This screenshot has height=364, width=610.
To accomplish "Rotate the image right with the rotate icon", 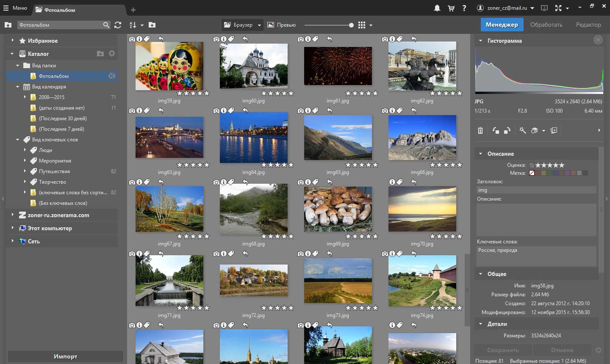I will tap(507, 130).
